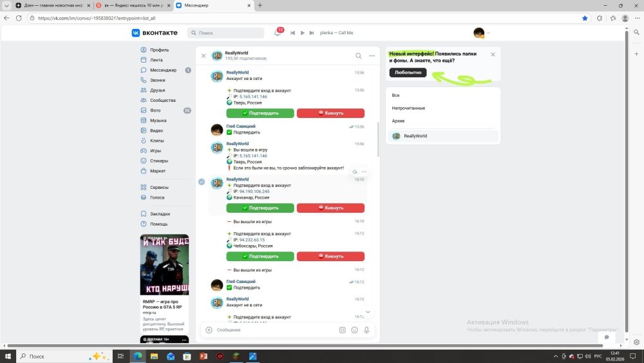Open Профиль in the left sidebar
This screenshot has width=644, height=363.
(159, 50)
